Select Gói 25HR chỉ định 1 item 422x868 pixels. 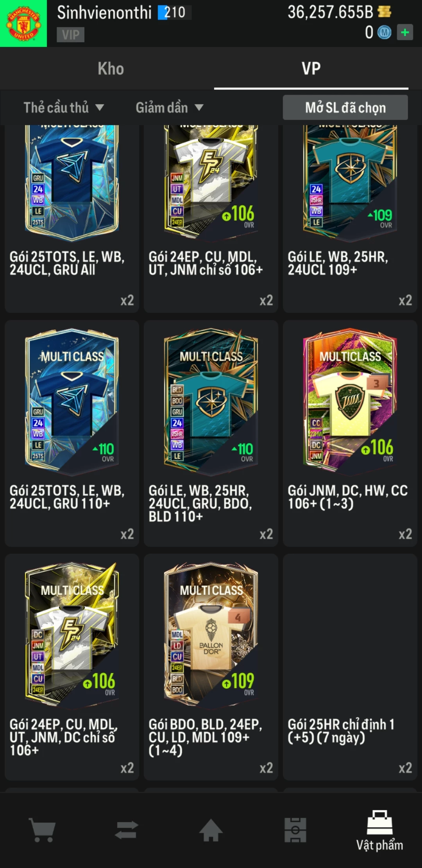coord(350,667)
